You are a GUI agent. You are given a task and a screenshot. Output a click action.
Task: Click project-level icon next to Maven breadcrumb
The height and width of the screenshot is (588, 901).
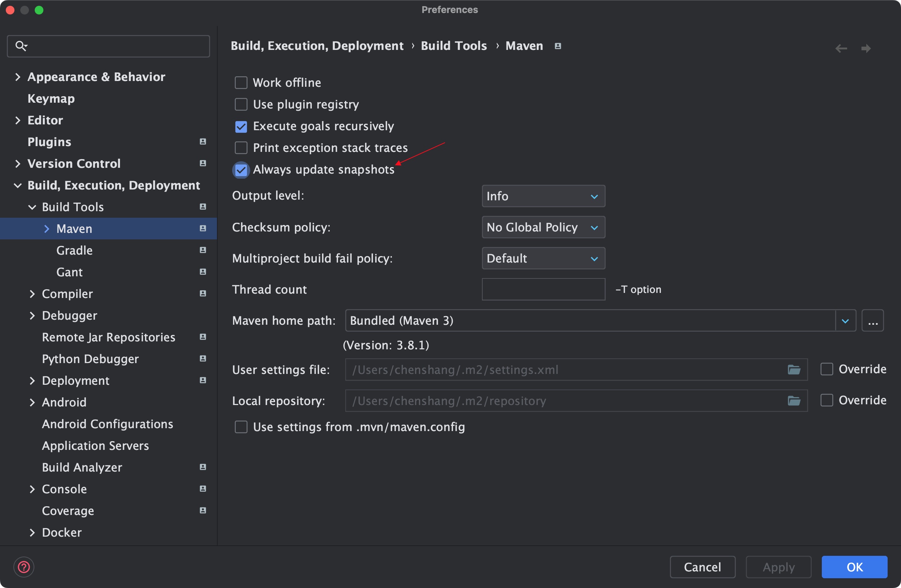click(558, 46)
